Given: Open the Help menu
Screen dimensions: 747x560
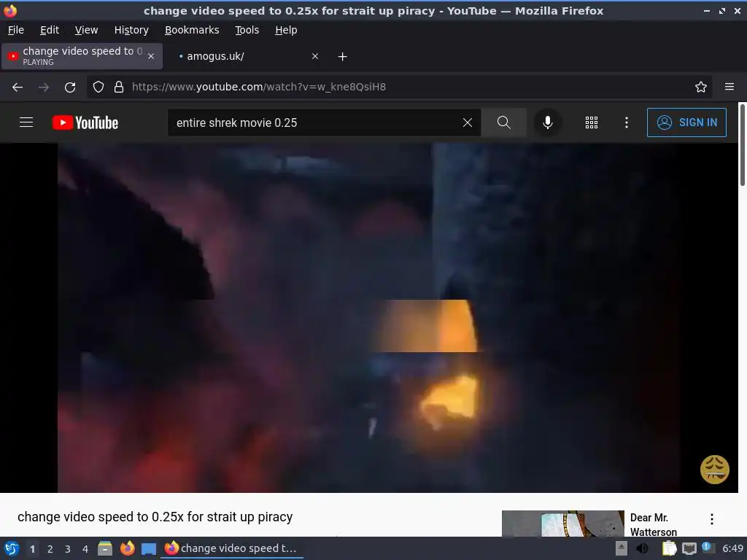Looking at the screenshot, I should 286,30.
